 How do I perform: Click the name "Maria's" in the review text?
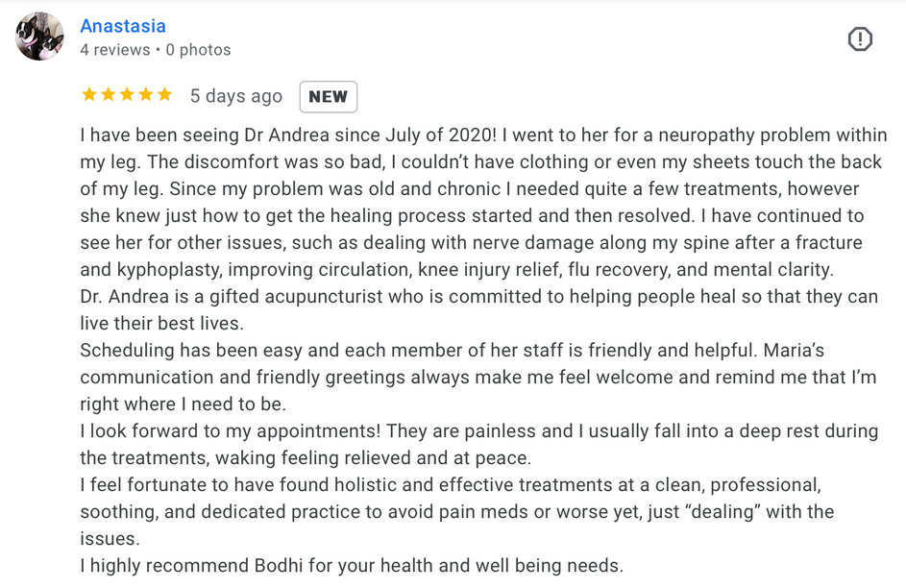794,350
